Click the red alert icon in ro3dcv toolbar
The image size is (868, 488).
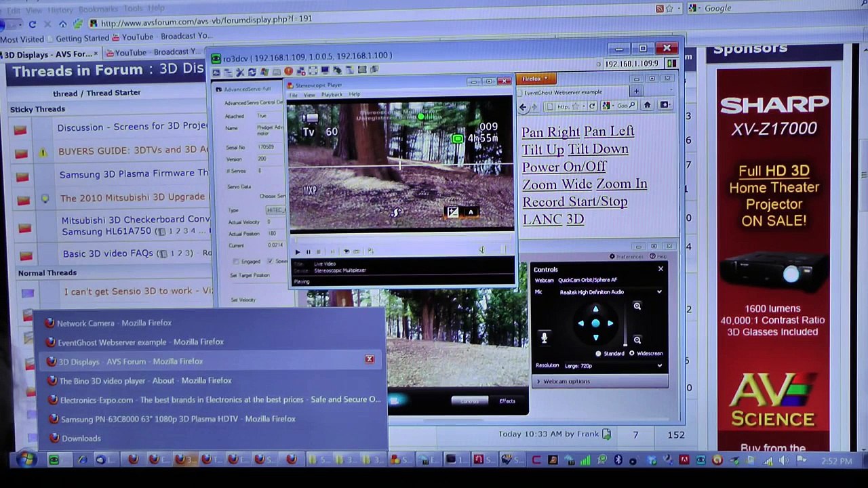point(288,71)
